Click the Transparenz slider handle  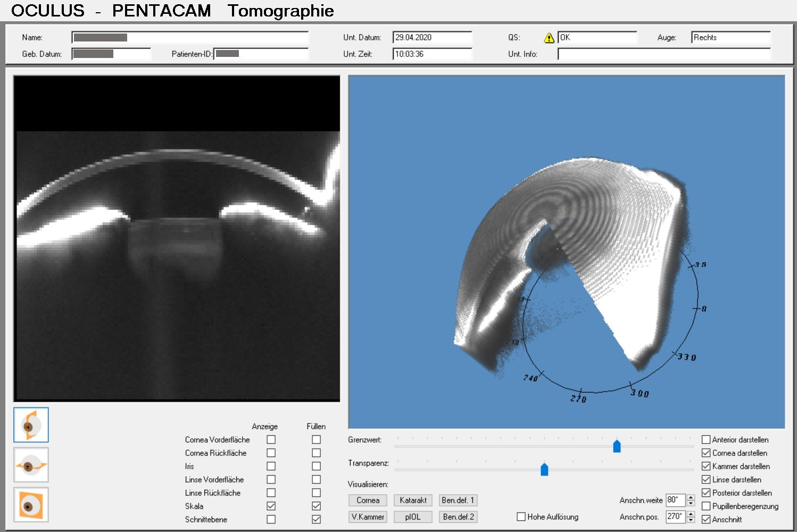tap(544, 469)
